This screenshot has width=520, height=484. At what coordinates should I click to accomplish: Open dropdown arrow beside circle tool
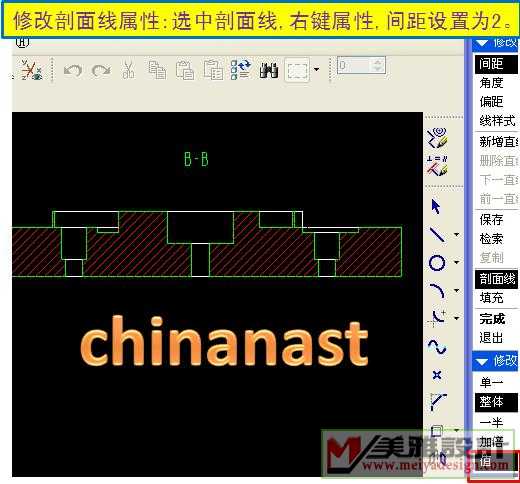(x=457, y=263)
